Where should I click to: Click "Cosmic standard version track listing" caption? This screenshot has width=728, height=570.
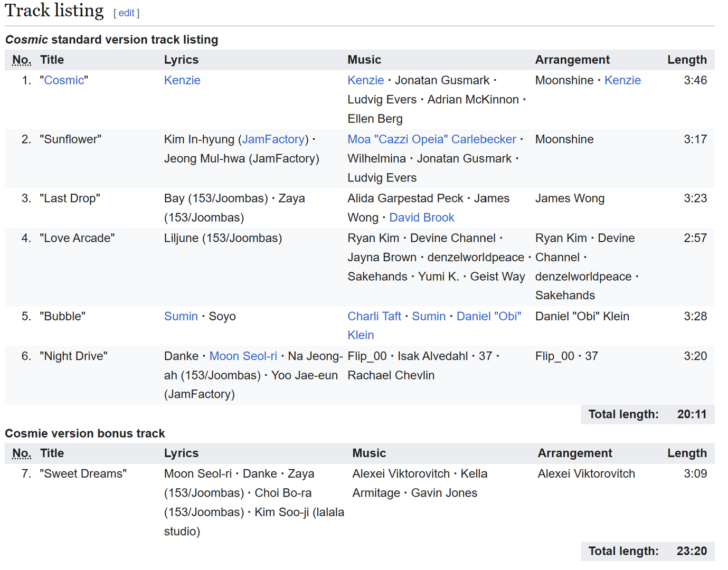[x=111, y=40]
